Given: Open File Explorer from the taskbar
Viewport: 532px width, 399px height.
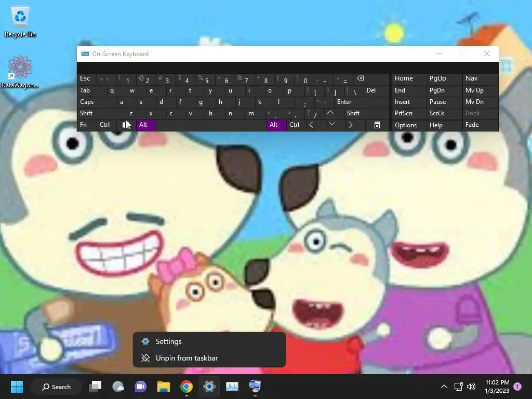Looking at the screenshot, I should point(164,387).
